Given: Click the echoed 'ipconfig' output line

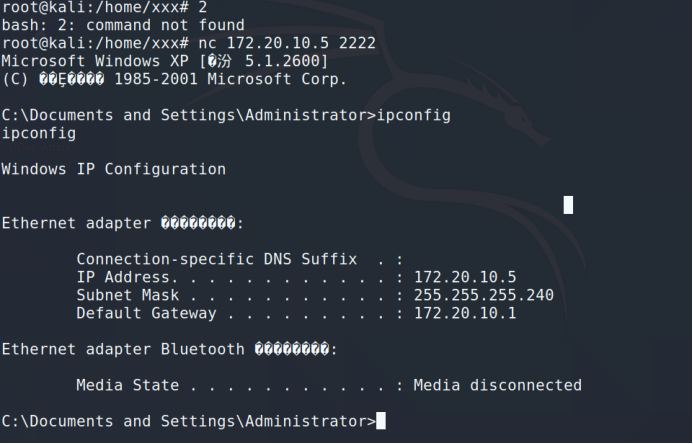Looking at the screenshot, I should [39, 133].
